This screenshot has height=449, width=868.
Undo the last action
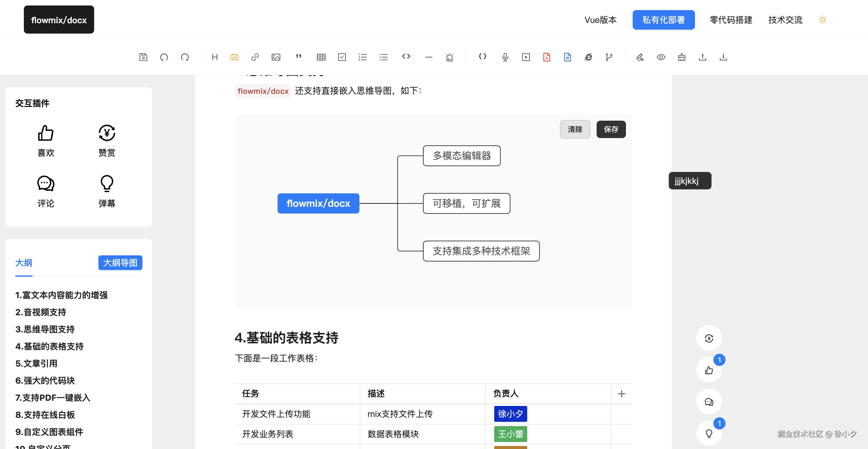(164, 57)
